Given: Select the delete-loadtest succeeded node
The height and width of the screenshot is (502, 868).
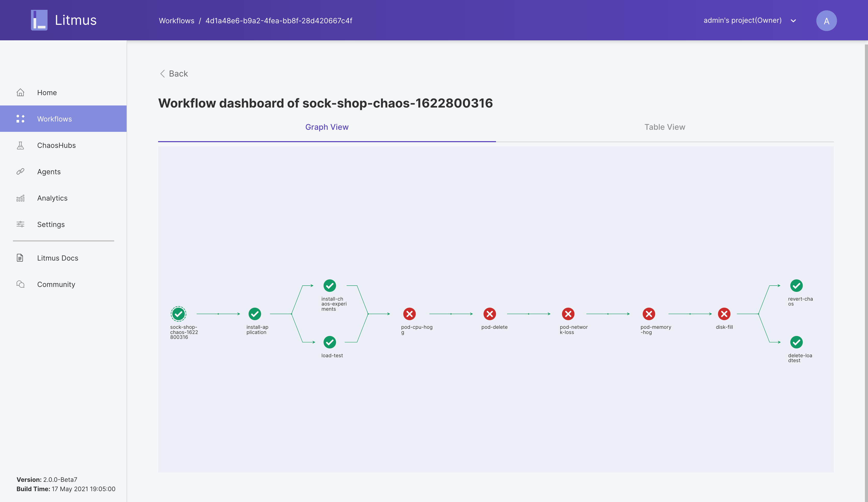Looking at the screenshot, I should tap(796, 342).
